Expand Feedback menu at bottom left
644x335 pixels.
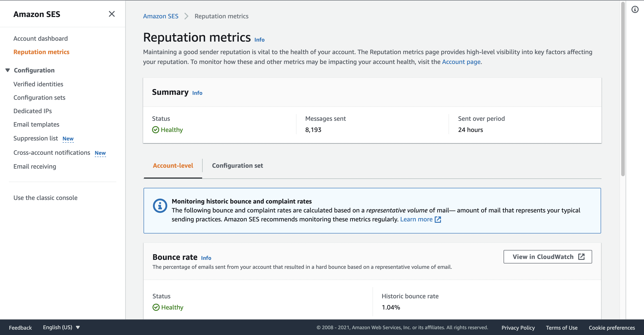pyautogui.click(x=20, y=327)
